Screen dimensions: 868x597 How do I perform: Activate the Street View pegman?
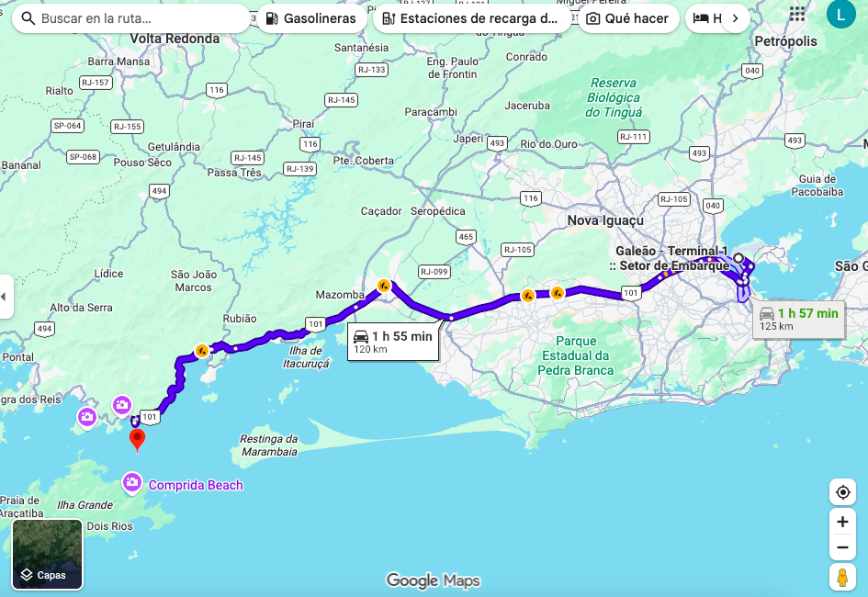842,577
